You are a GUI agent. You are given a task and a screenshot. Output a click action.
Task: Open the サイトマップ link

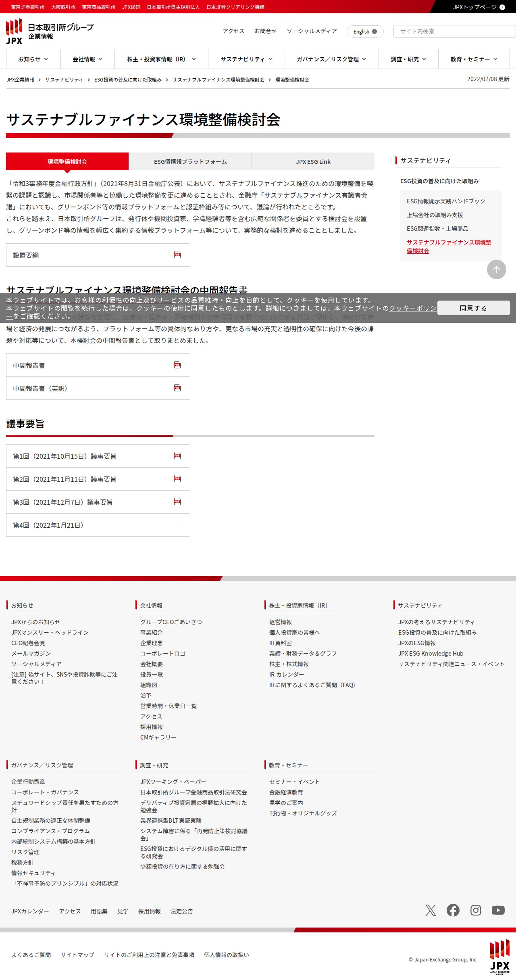77,955
